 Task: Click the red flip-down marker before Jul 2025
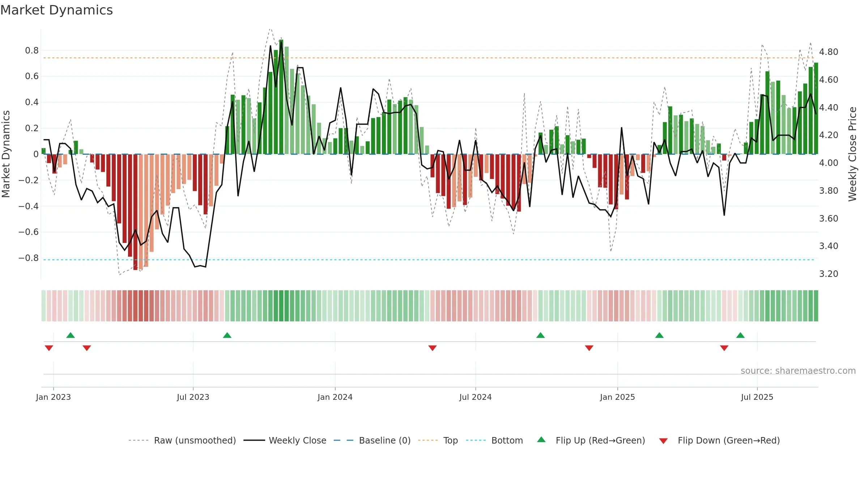click(x=724, y=348)
